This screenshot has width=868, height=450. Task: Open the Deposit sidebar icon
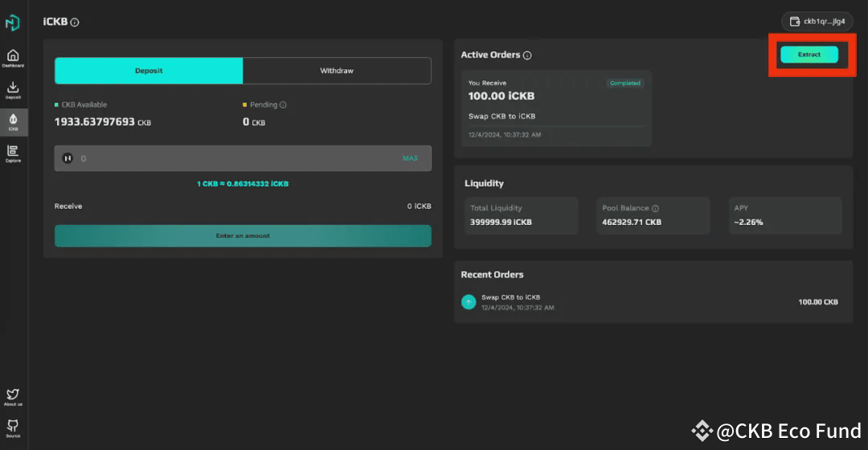tap(13, 89)
